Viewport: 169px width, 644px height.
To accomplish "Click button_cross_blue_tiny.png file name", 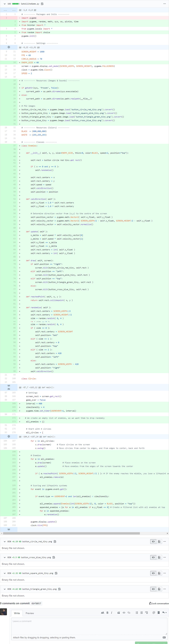I will [36, 557].
